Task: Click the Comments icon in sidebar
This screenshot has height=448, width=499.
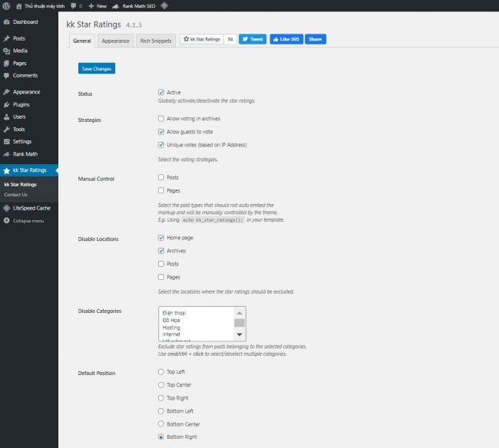Action: point(6,76)
